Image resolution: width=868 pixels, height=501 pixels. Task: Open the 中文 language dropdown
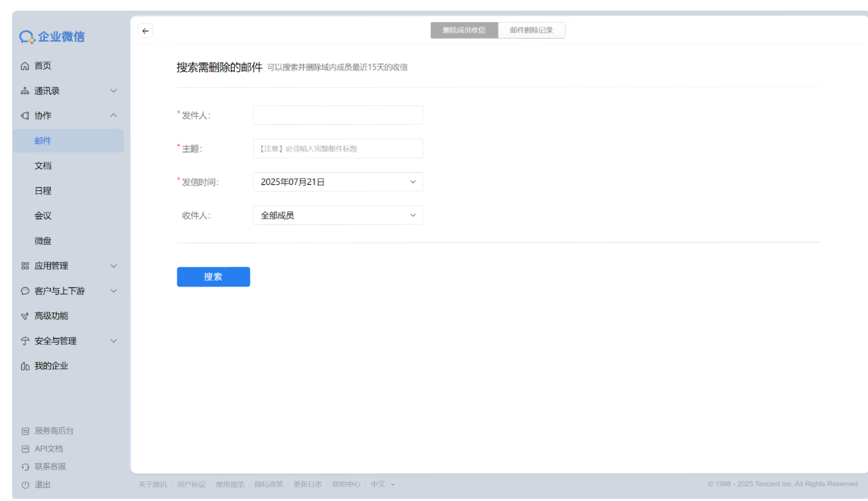(382, 484)
